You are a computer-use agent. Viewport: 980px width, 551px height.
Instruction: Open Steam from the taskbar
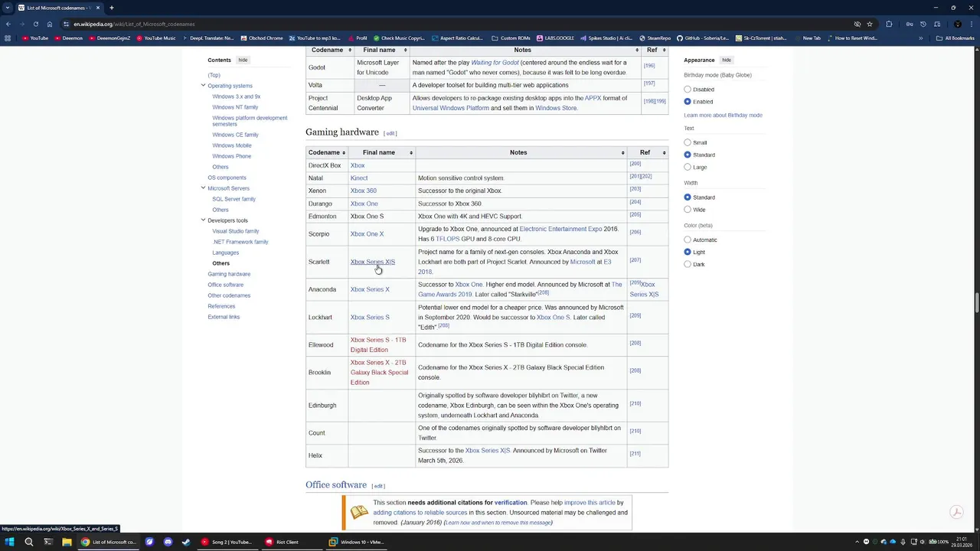coord(186,542)
